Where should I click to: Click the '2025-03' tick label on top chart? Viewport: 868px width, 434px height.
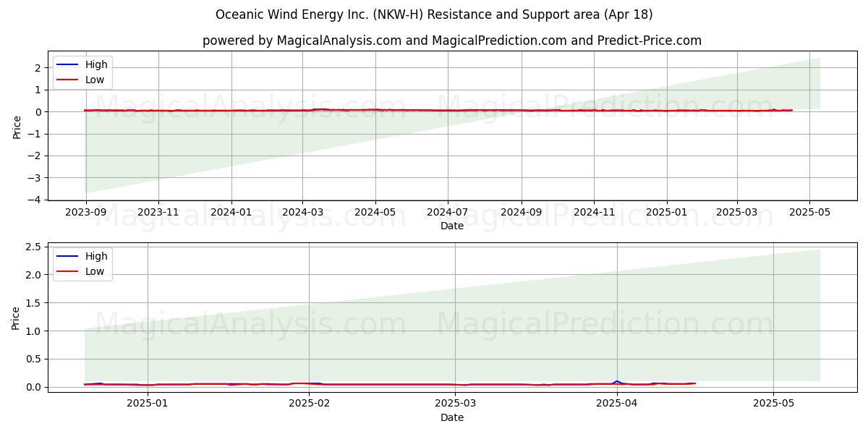[x=737, y=213]
